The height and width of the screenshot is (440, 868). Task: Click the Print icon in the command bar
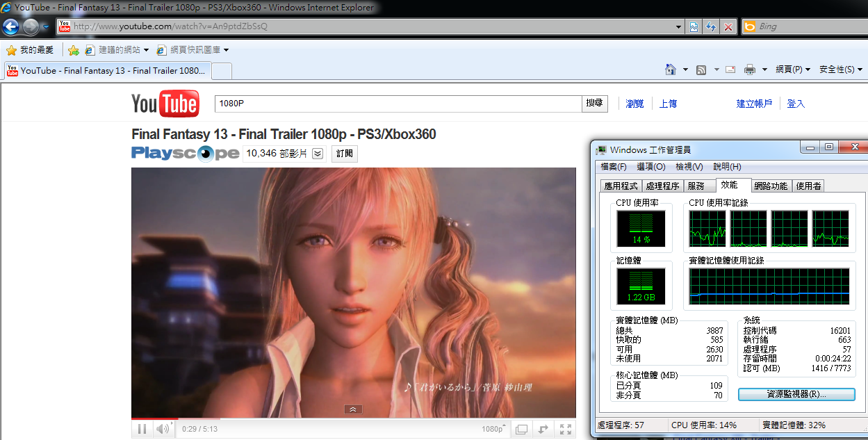(x=750, y=70)
